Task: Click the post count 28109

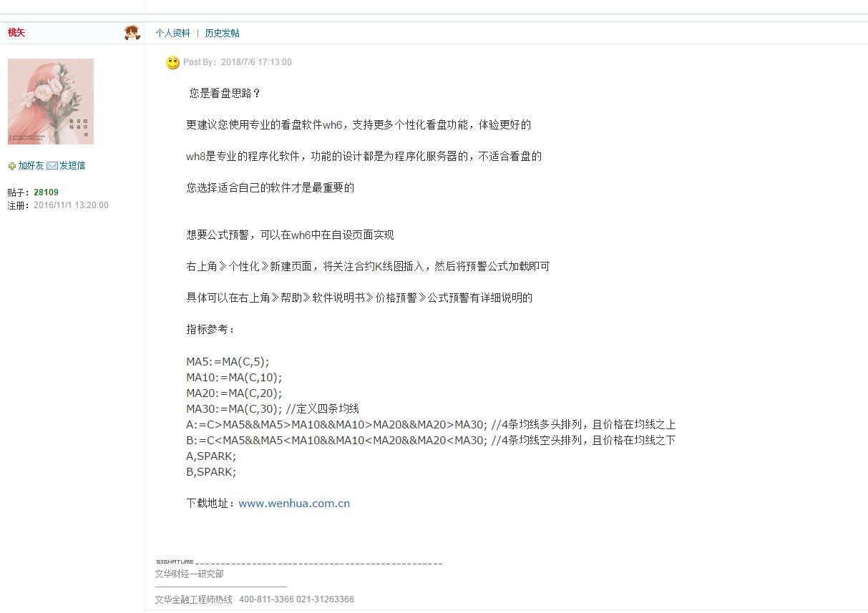Action: pos(46,192)
